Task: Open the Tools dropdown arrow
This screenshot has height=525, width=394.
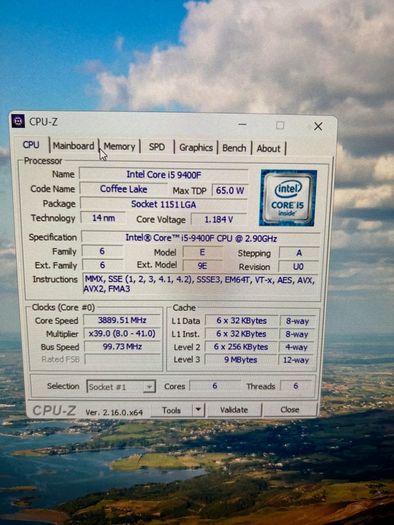Action: click(199, 409)
